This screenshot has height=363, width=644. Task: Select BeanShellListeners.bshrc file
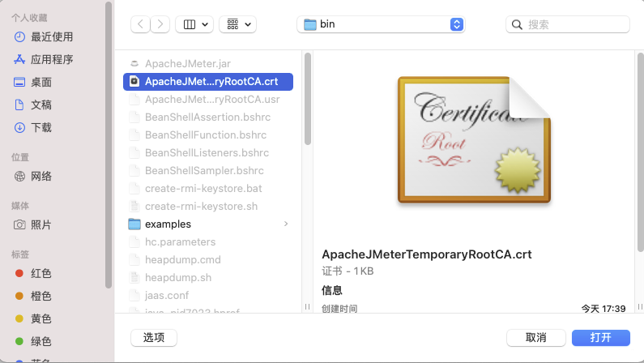point(208,153)
